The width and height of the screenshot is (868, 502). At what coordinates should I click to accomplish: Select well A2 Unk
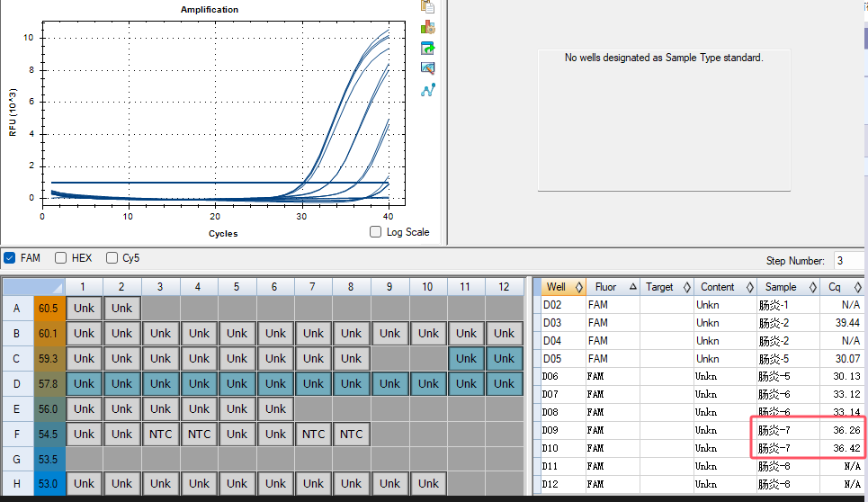(x=121, y=309)
